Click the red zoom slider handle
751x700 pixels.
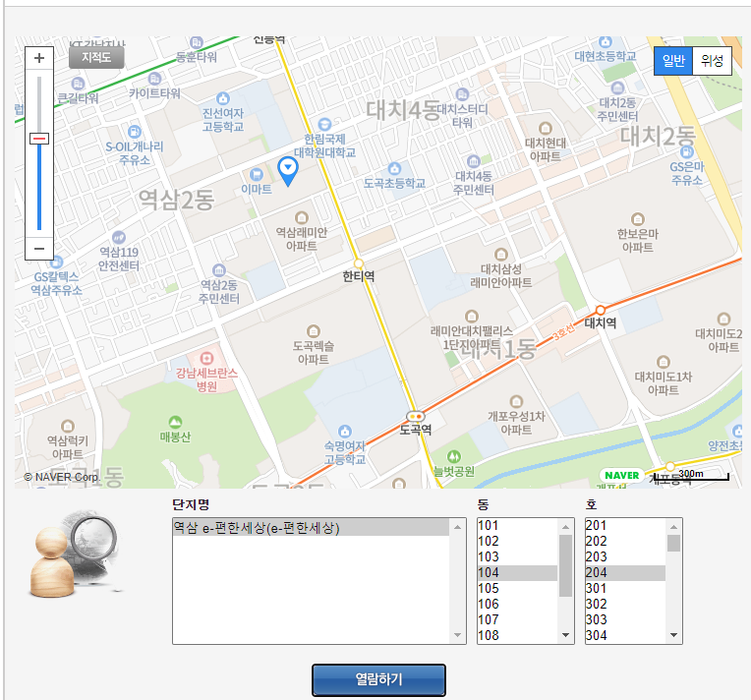(39, 139)
